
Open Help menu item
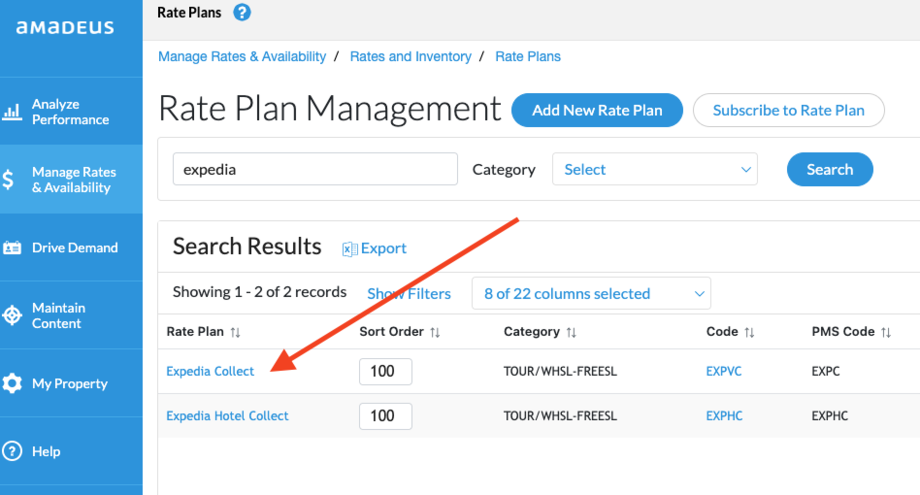pos(71,452)
